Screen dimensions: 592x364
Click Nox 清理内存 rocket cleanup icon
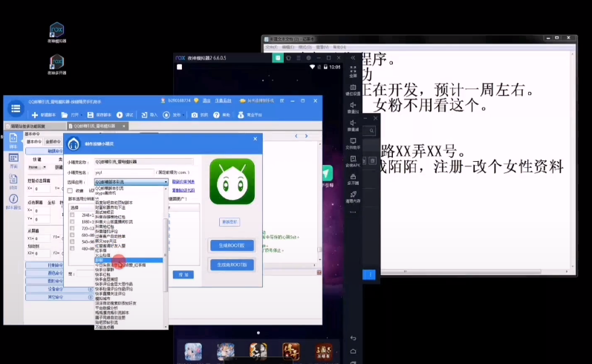point(353,197)
